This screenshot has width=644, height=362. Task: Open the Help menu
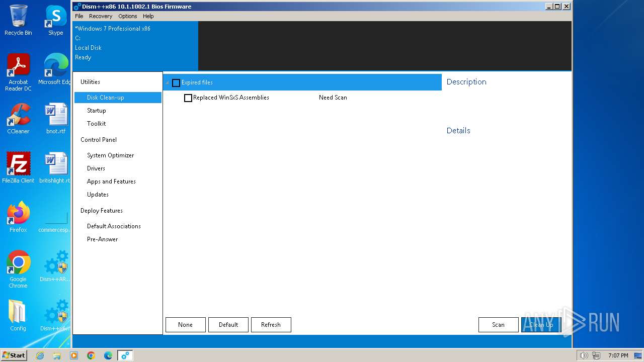pos(148,16)
